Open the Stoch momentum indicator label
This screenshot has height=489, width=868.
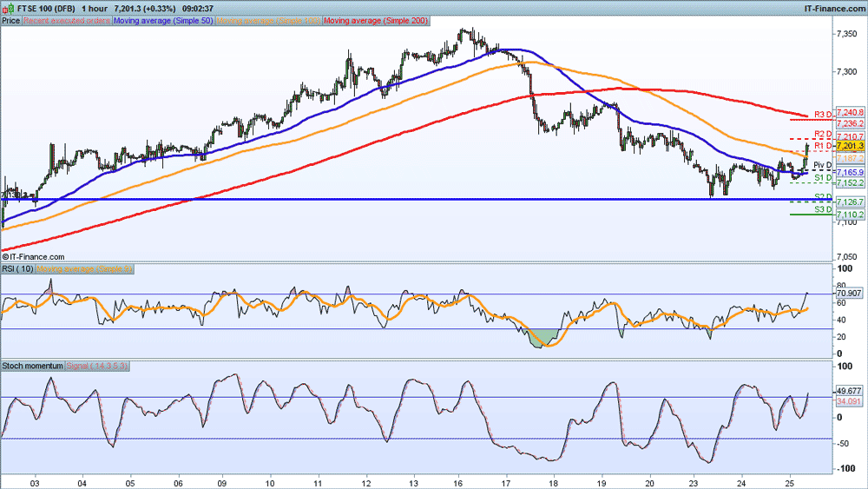pyautogui.click(x=33, y=366)
